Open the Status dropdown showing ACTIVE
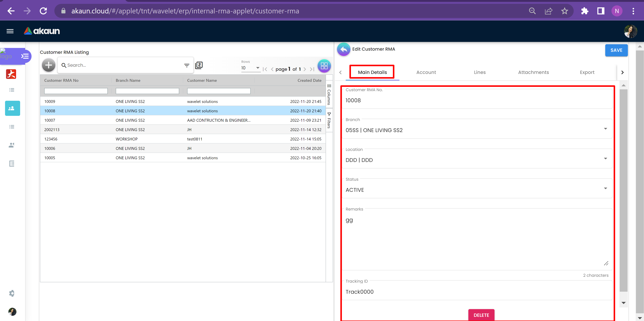The width and height of the screenshot is (644, 321). [605, 188]
